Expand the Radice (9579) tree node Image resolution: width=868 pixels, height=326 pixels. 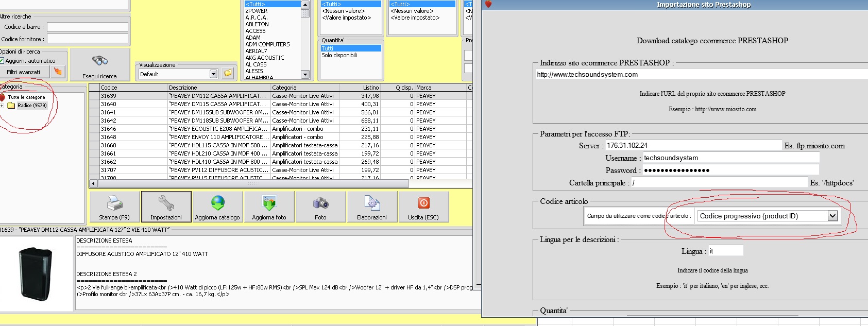[2, 106]
